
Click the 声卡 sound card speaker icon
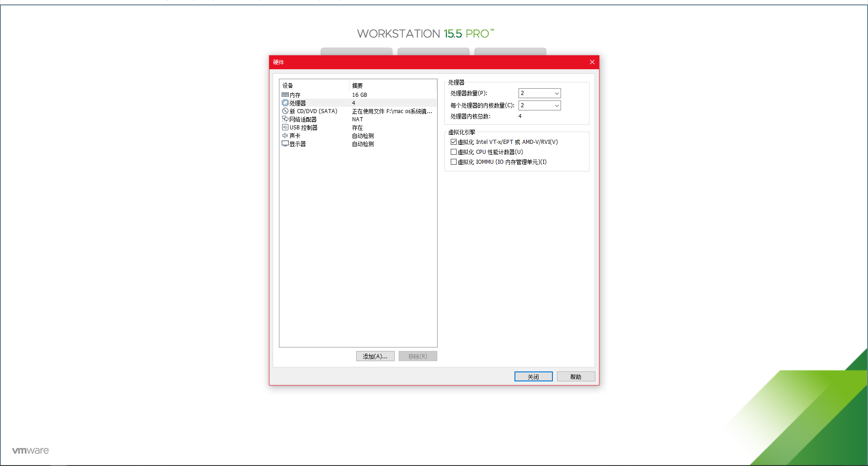(285, 136)
